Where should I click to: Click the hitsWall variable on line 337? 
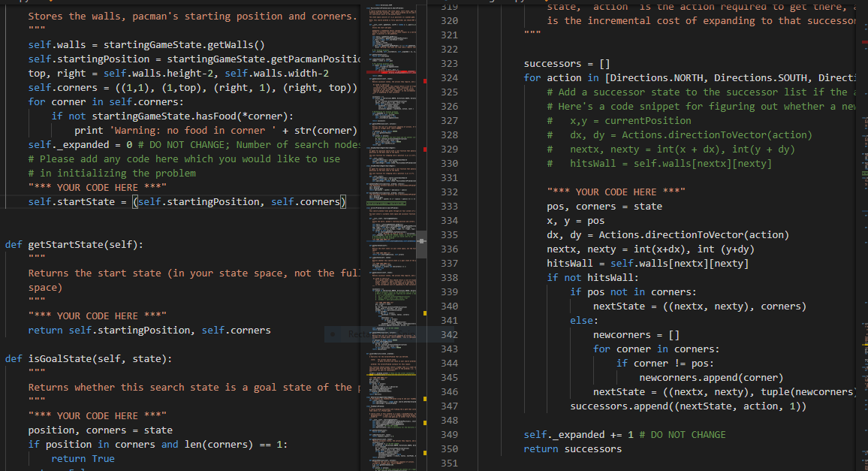pyautogui.click(x=571, y=263)
